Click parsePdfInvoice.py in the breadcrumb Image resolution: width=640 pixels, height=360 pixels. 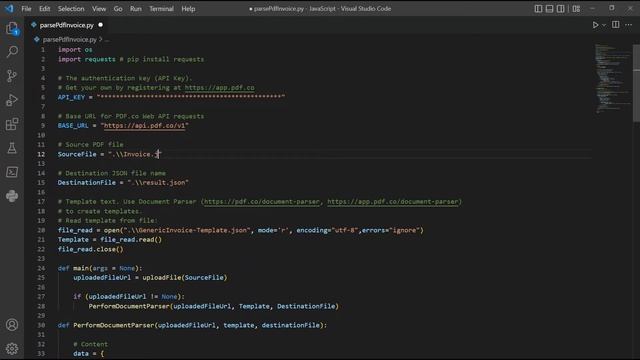click(69, 40)
